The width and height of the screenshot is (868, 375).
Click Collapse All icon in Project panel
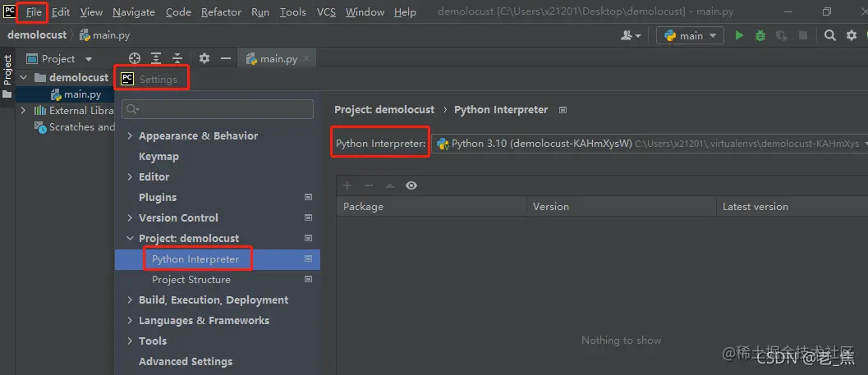tap(177, 58)
